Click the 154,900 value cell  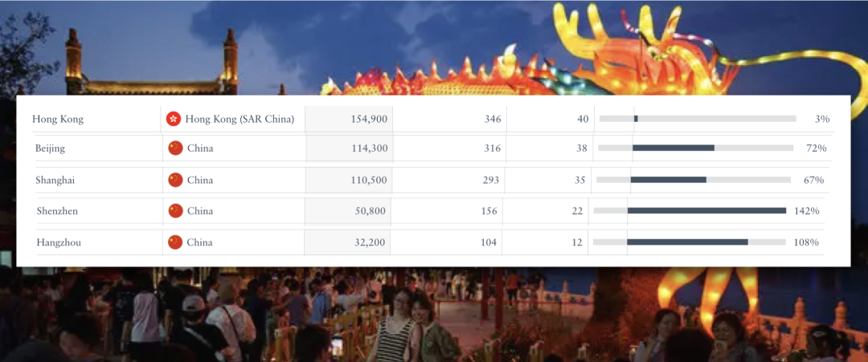pos(369,119)
